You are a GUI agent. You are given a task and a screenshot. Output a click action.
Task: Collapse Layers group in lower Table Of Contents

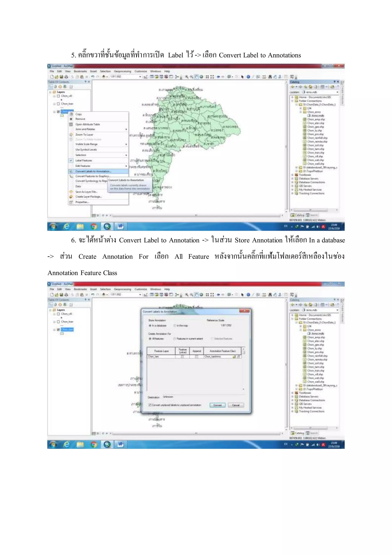50,310
